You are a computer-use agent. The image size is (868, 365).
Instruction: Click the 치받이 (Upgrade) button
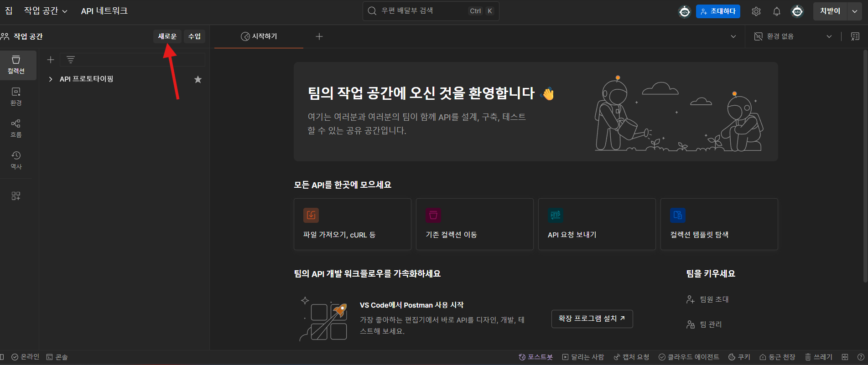coord(830,11)
